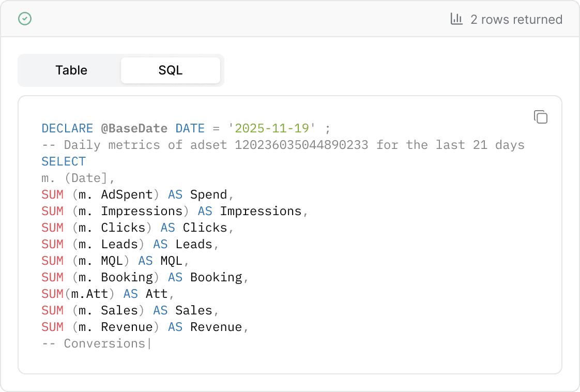Click the copy SQL code icon

pyautogui.click(x=540, y=117)
